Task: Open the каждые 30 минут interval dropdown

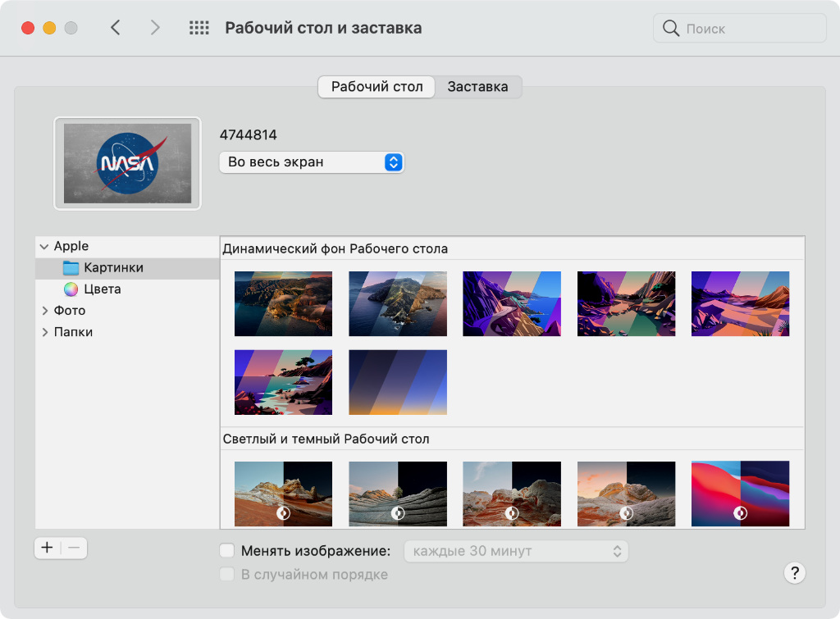Action: 516,551
